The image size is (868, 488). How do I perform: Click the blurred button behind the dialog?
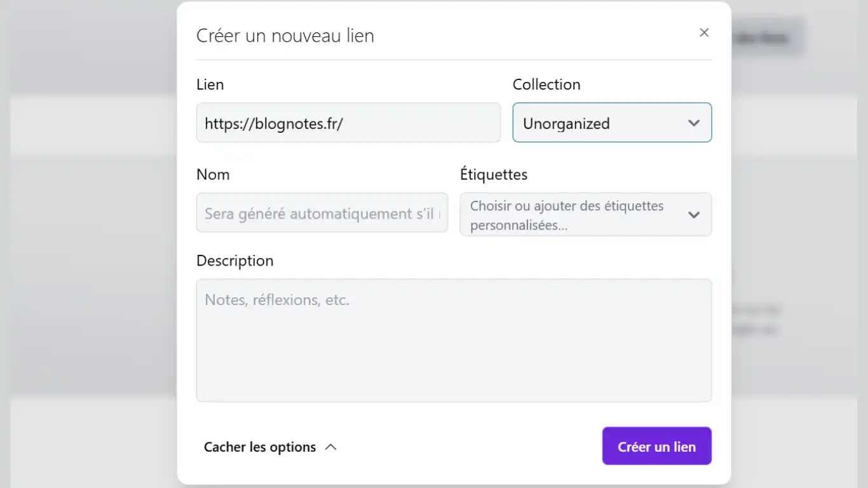click(769, 38)
